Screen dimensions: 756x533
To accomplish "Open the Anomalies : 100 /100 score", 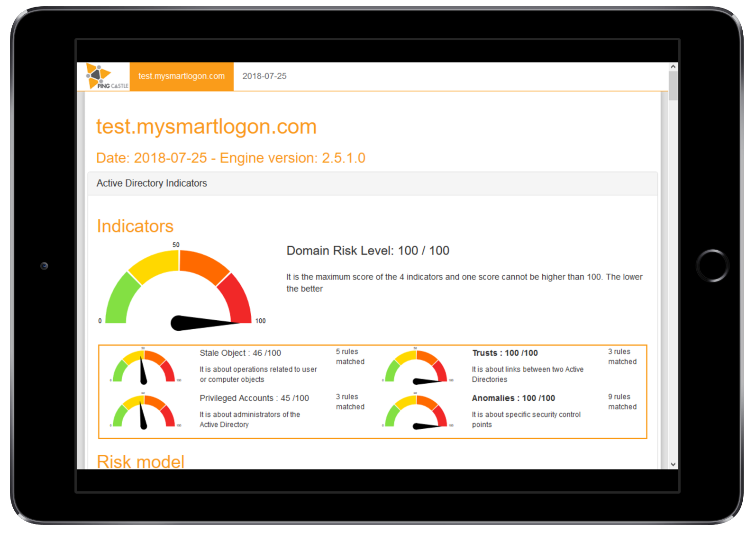I will [513, 398].
